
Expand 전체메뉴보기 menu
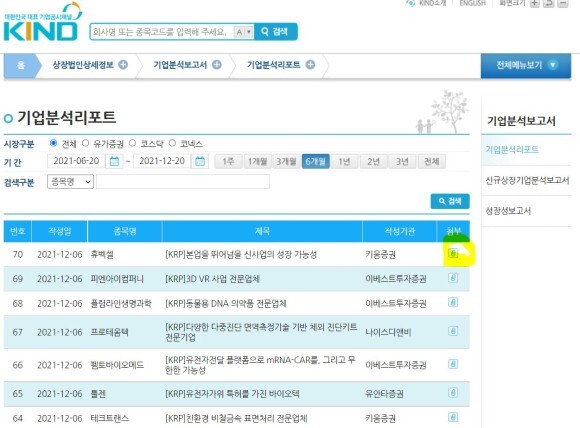[x=526, y=65]
